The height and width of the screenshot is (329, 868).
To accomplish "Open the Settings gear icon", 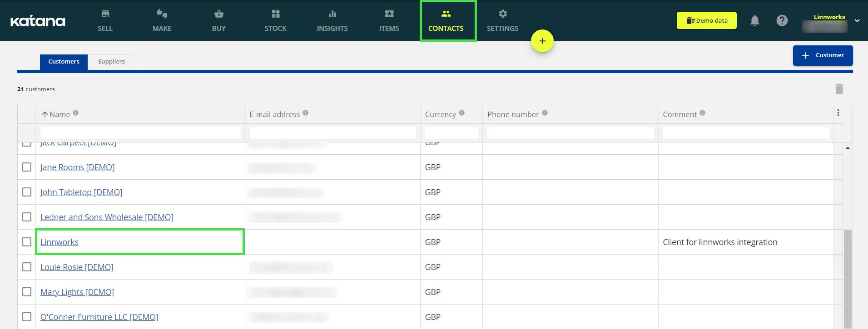I will pyautogui.click(x=502, y=14).
